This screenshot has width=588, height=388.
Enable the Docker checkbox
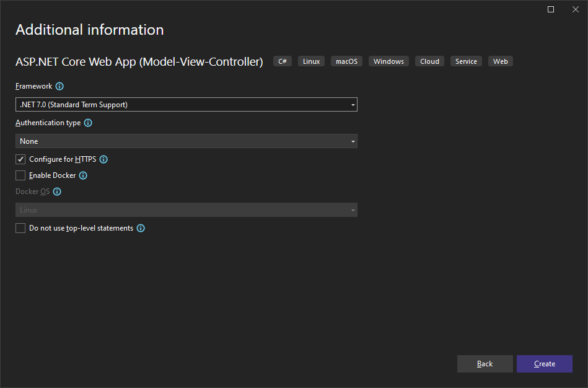click(20, 175)
